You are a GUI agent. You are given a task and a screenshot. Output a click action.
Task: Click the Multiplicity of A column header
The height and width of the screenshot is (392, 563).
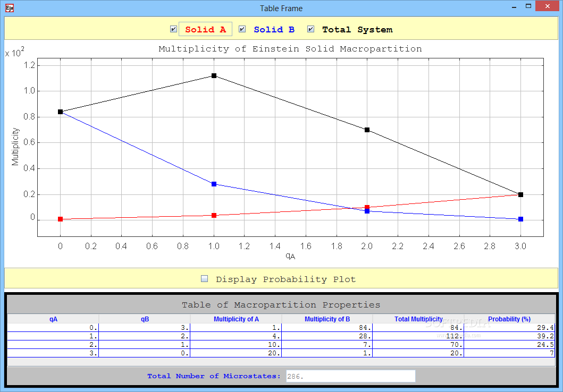coord(236,319)
